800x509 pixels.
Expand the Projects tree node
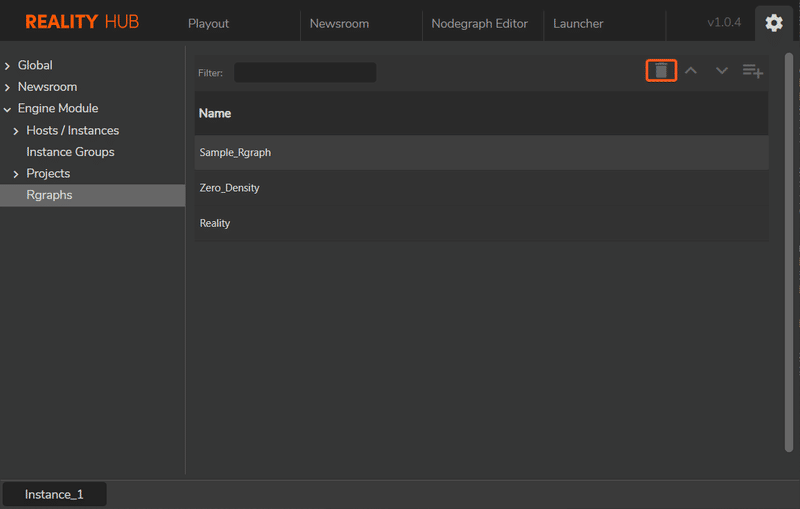click(x=16, y=174)
